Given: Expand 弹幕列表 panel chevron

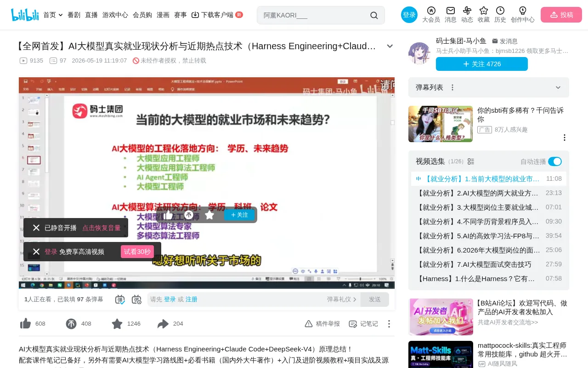Looking at the screenshot, I should tap(558, 87).
